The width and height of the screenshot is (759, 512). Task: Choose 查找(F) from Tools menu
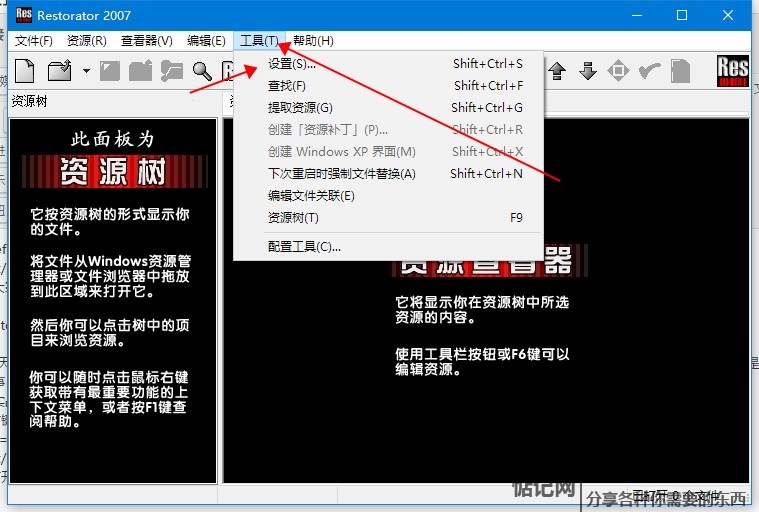(x=389, y=86)
